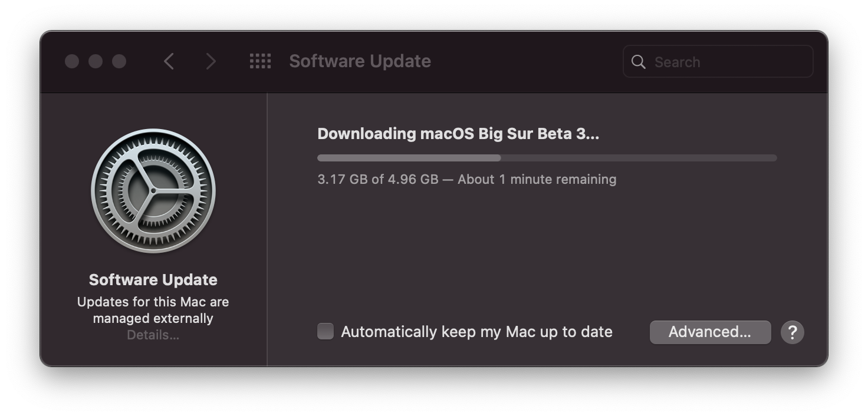Minimize the Software Update window

click(96, 61)
